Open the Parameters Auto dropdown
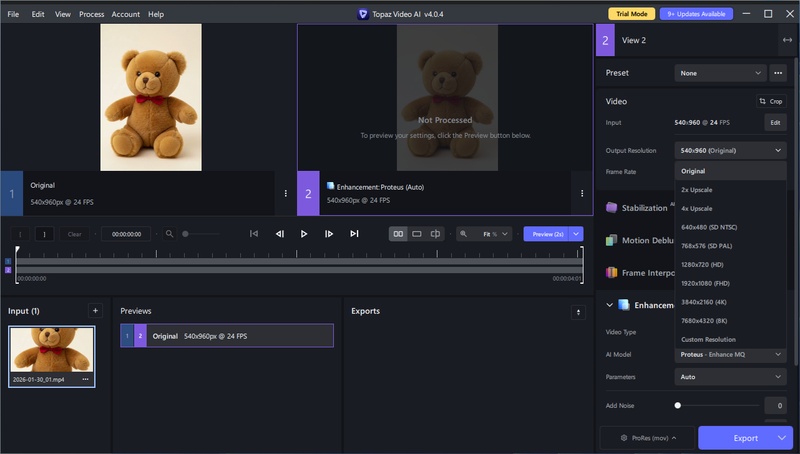This screenshot has height=454, width=800. pos(731,377)
